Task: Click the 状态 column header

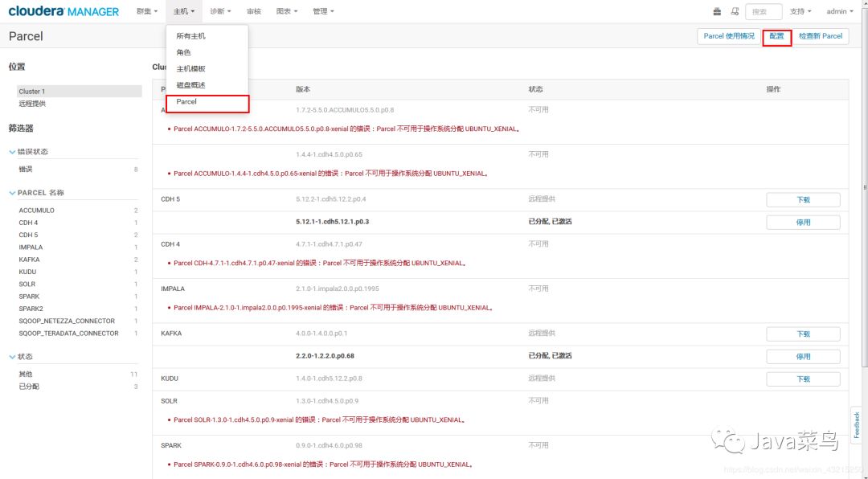Action: point(535,89)
